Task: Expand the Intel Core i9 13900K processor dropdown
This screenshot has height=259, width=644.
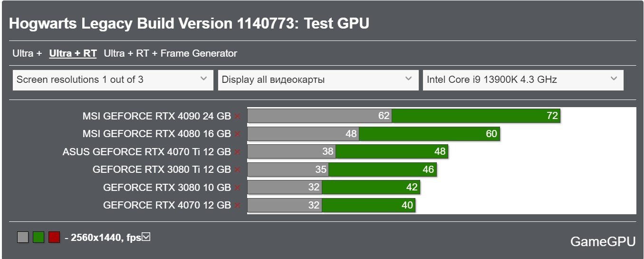Action: click(x=523, y=80)
